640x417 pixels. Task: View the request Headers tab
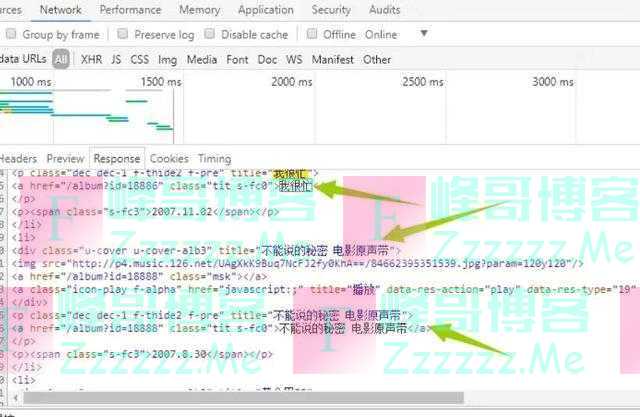click(18, 159)
